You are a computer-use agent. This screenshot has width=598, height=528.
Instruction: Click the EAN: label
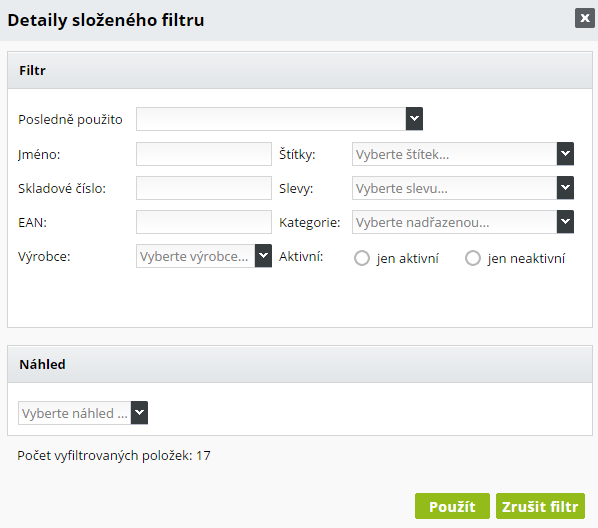(x=32, y=222)
